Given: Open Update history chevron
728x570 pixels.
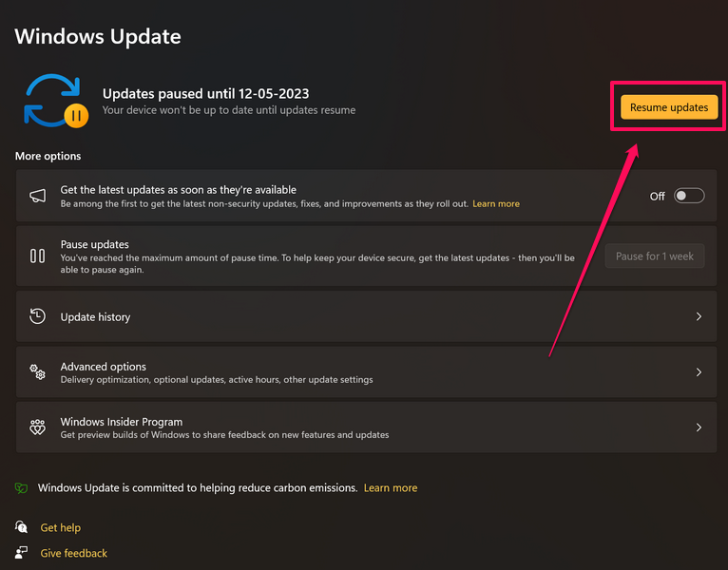Looking at the screenshot, I should click(699, 316).
